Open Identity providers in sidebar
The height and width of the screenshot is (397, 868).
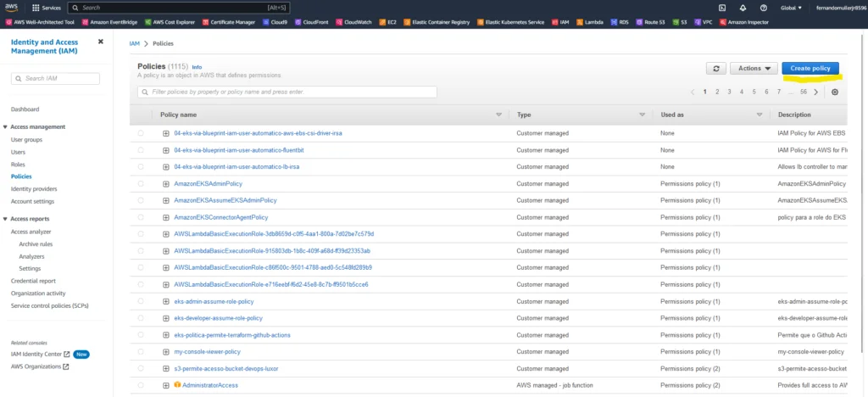pyautogui.click(x=34, y=189)
